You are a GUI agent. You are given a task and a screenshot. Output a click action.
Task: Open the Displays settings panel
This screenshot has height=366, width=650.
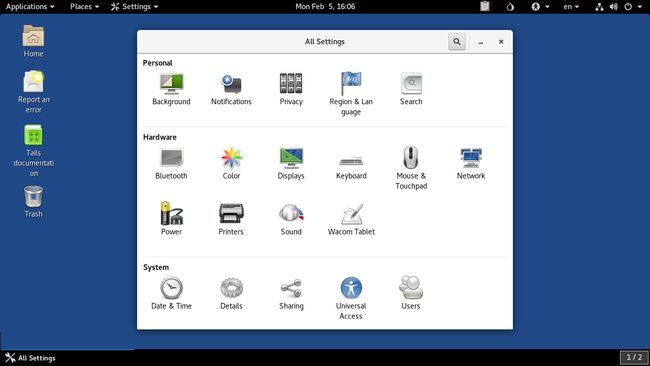tap(291, 164)
